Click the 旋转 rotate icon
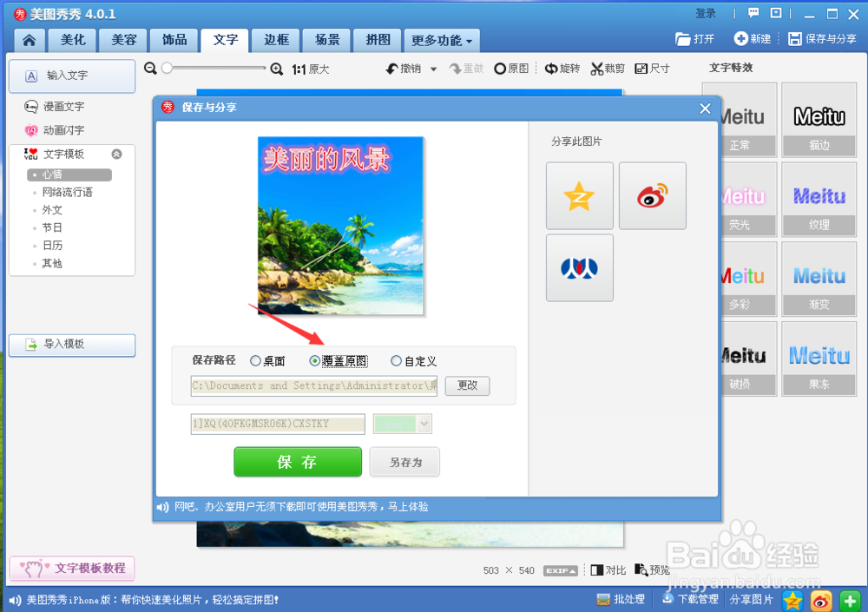The height and width of the screenshot is (612, 868). tap(551, 69)
